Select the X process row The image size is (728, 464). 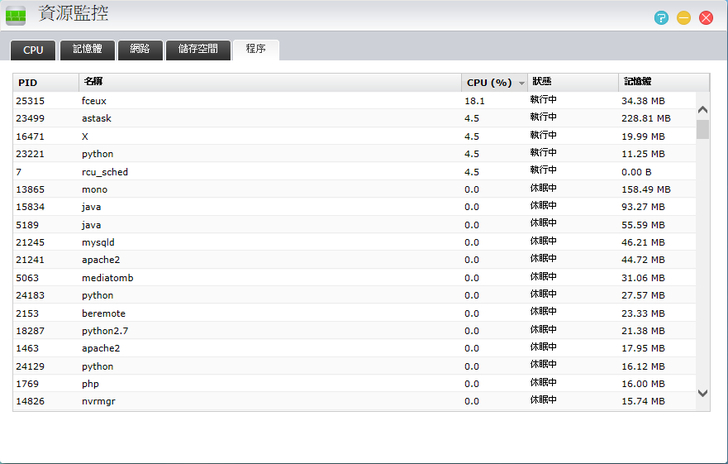click(x=354, y=137)
